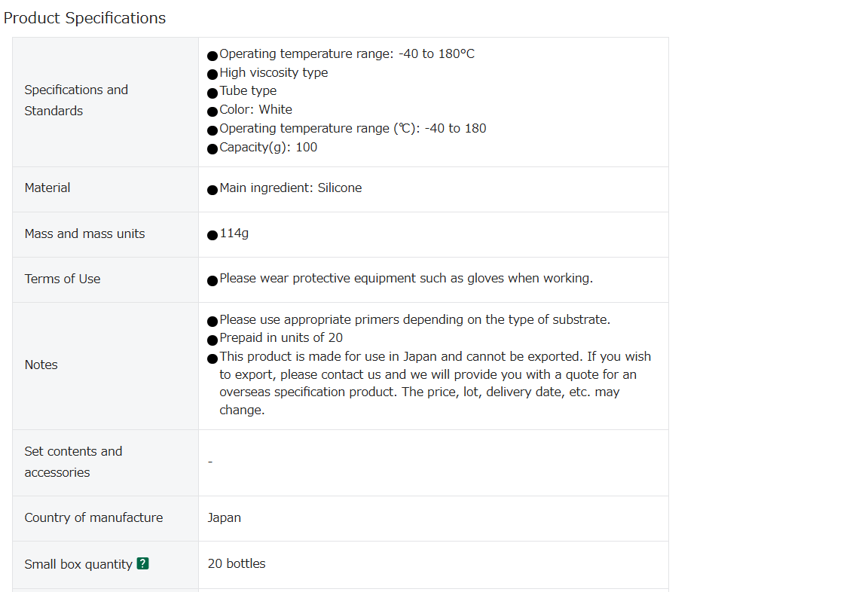Click the Country of manufacture Japan value
Viewport: 868px width, 592px height.
(x=225, y=518)
